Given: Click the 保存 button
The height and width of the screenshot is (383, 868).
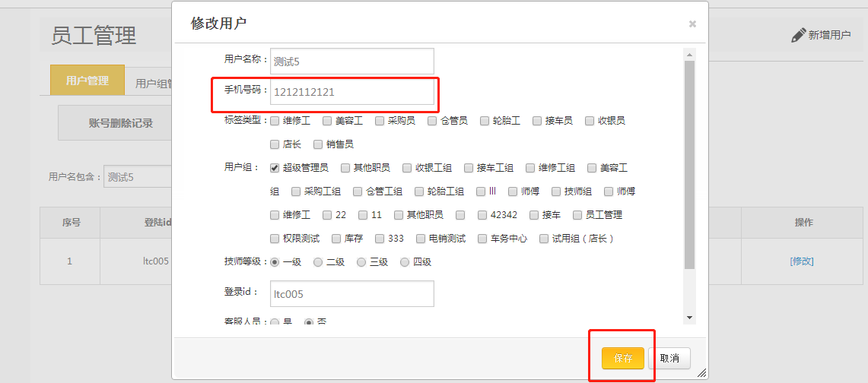Looking at the screenshot, I should tap(623, 359).
